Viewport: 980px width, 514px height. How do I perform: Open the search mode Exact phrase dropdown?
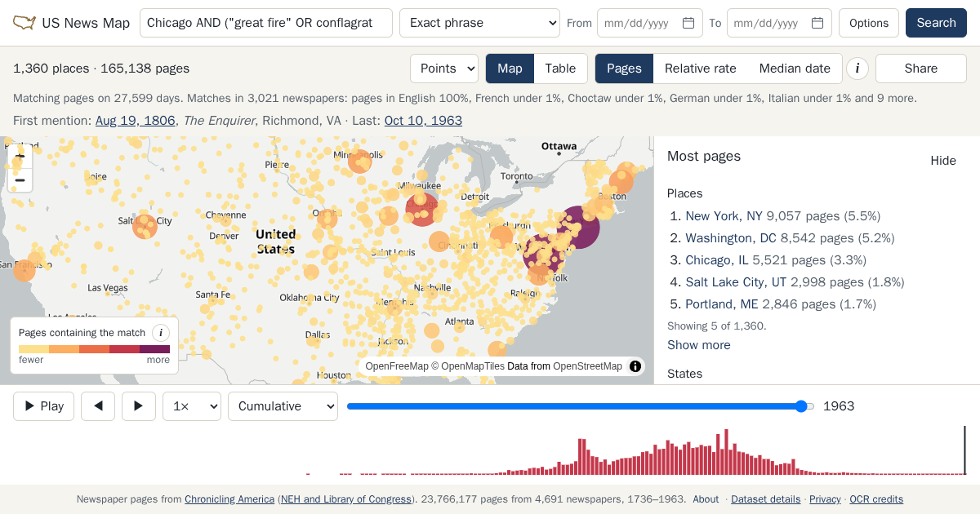pyautogui.click(x=479, y=23)
